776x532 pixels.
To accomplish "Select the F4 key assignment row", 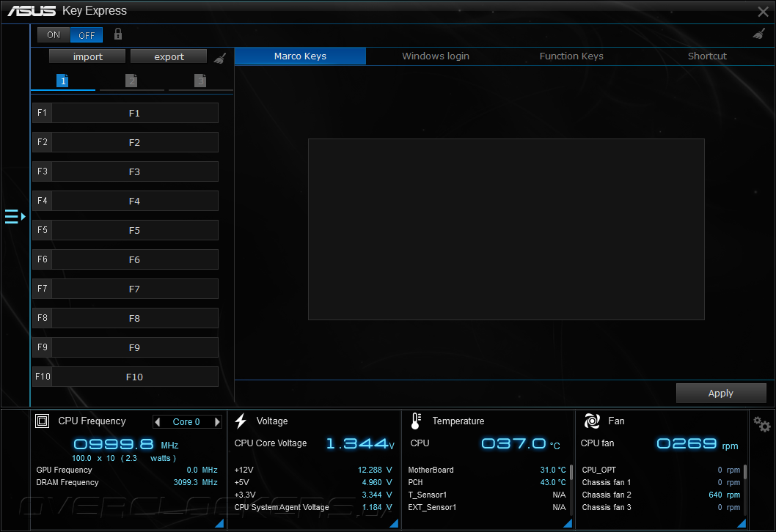I will [125, 201].
